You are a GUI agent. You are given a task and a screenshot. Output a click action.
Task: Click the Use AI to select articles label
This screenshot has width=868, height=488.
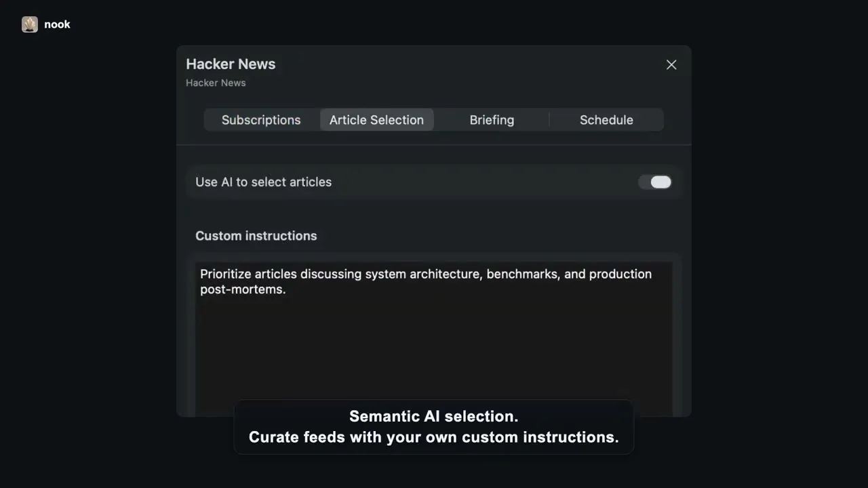tap(264, 182)
